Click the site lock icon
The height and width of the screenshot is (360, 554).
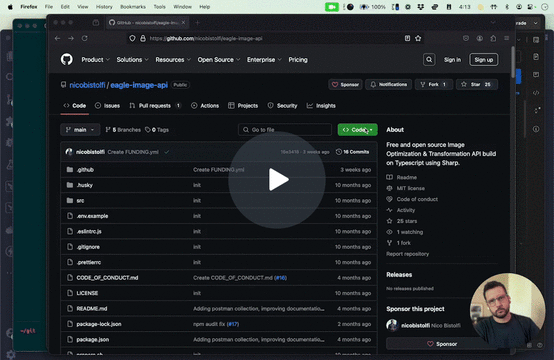click(143, 38)
